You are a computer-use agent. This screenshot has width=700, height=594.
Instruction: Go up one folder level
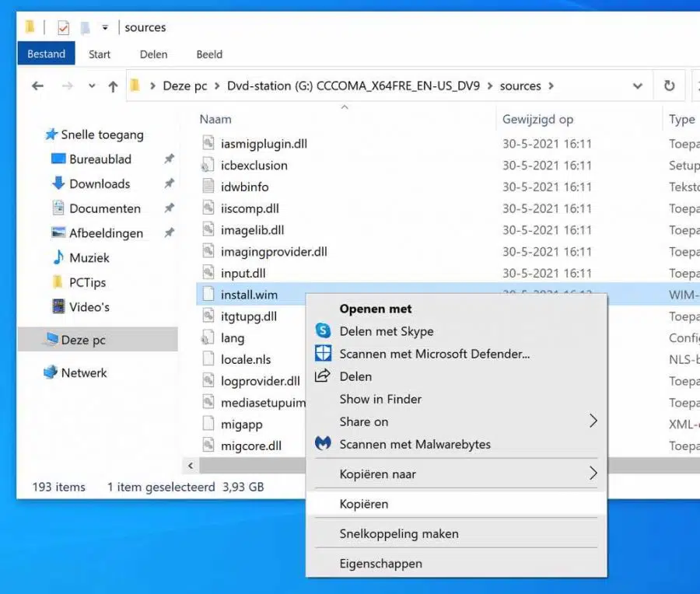point(113,86)
